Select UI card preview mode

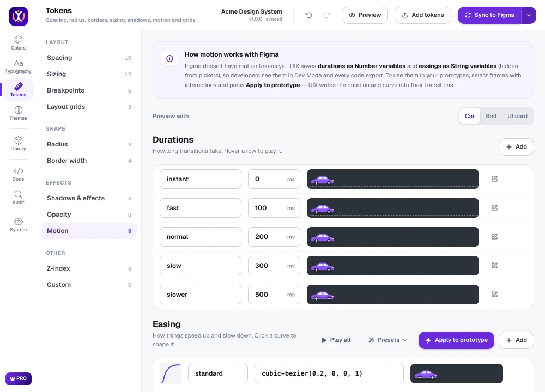517,116
